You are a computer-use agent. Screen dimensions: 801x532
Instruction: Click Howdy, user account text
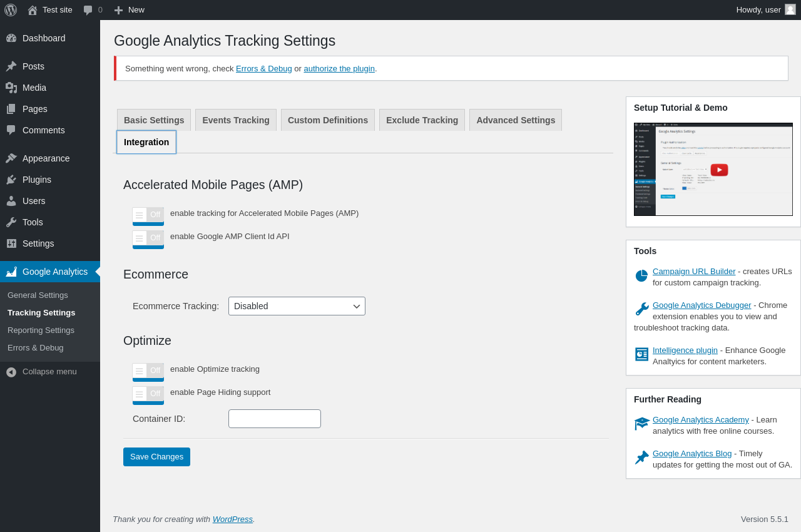click(758, 10)
